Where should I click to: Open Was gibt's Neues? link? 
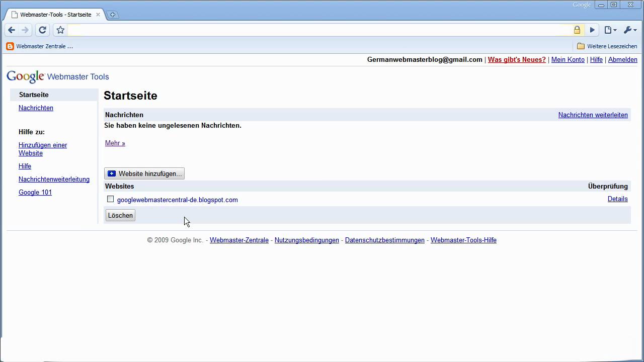pyautogui.click(x=517, y=59)
